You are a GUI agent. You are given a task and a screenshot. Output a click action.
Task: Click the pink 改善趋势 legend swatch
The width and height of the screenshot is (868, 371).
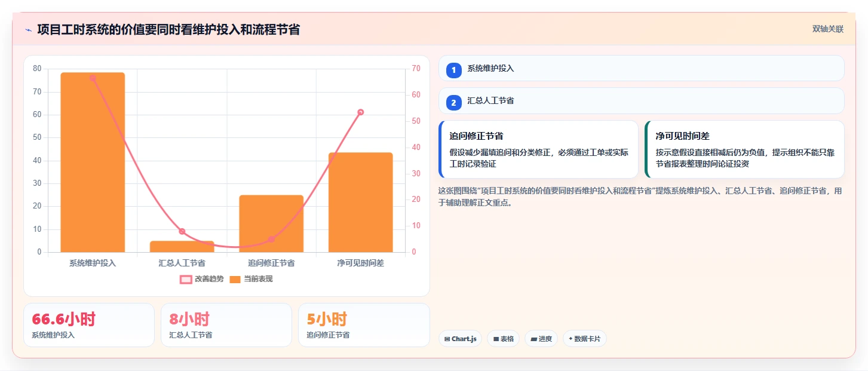(x=186, y=279)
